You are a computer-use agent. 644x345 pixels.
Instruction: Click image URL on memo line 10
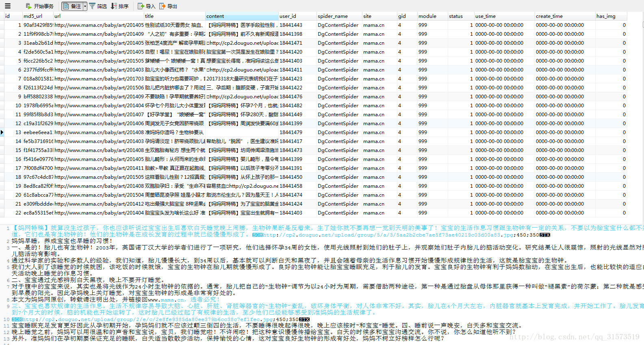point(148,319)
